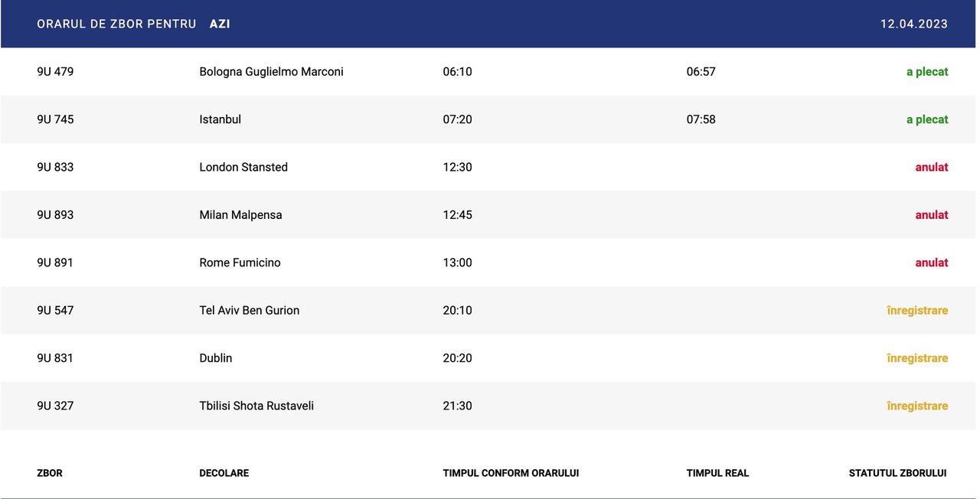
Task: Click the 'anulat' status for London Stansted
Action: pos(932,167)
